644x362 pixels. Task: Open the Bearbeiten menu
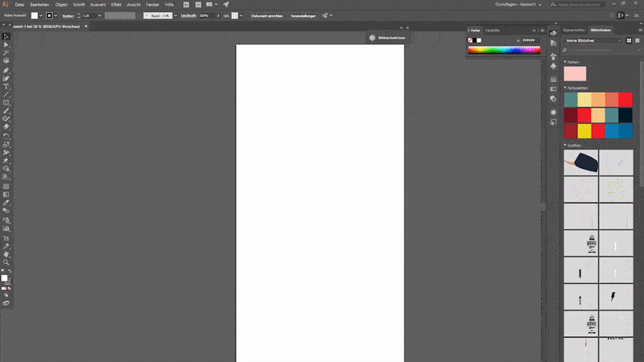39,5
